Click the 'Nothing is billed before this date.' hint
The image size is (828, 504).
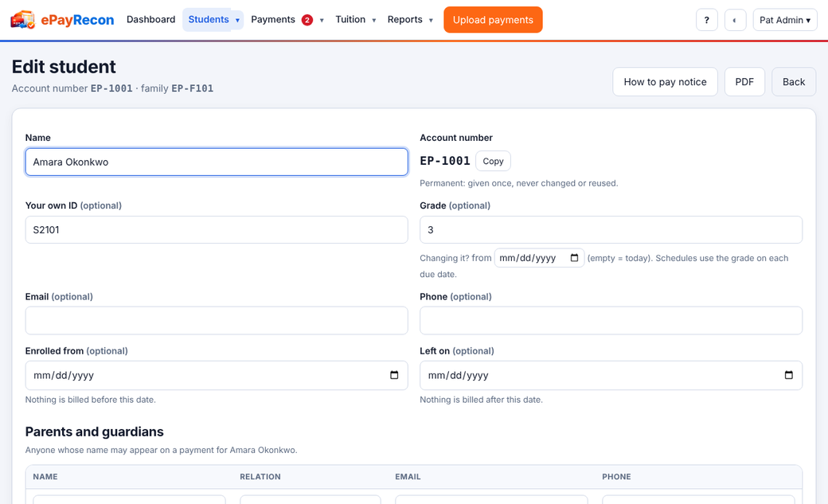coord(90,400)
